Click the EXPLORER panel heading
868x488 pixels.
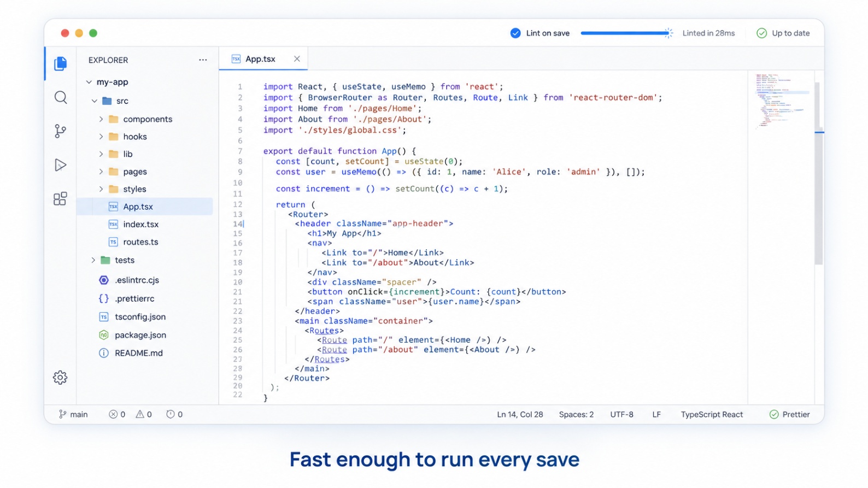pyautogui.click(x=108, y=60)
